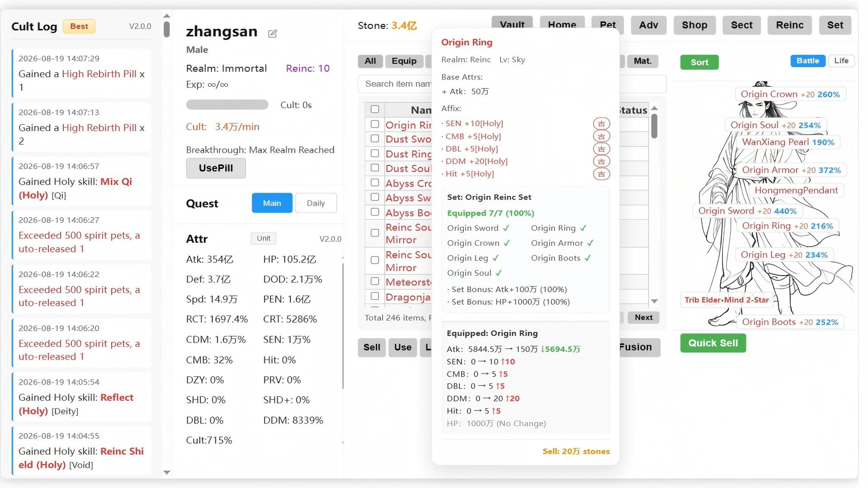Open the Adv tab
The height and width of the screenshot is (488, 868).
click(648, 25)
